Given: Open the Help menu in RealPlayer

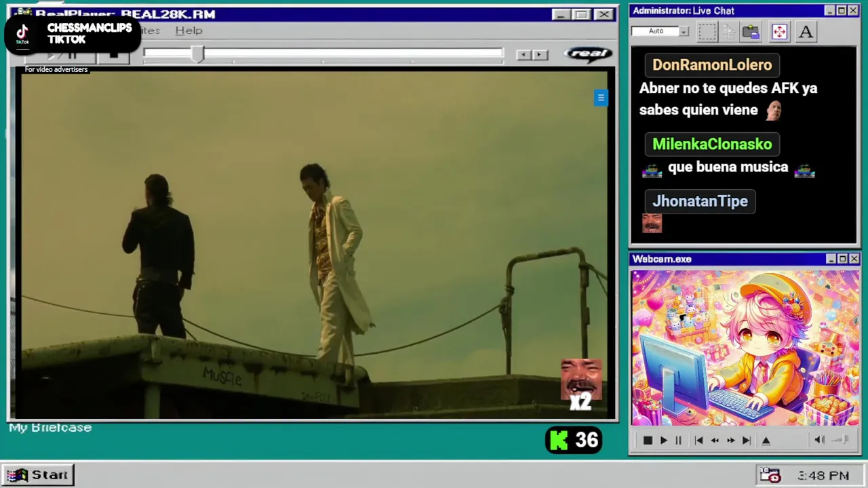Looking at the screenshot, I should [x=189, y=30].
